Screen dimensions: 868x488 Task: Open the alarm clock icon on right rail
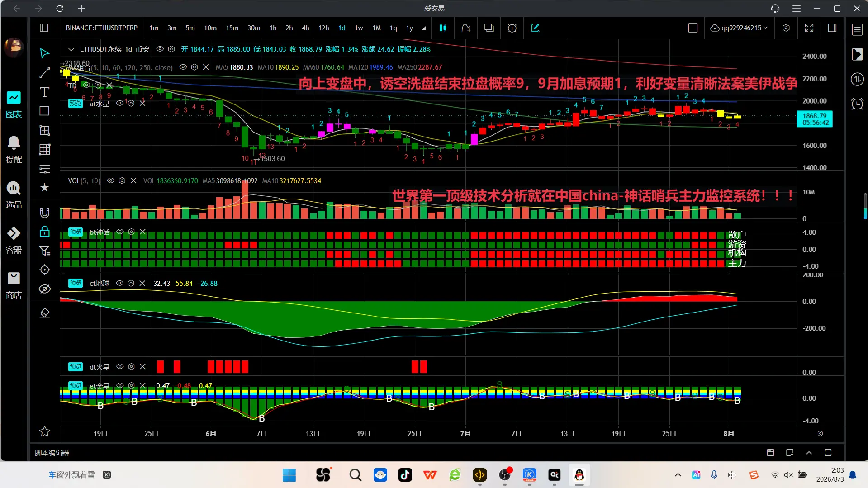pyautogui.click(x=857, y=104)
